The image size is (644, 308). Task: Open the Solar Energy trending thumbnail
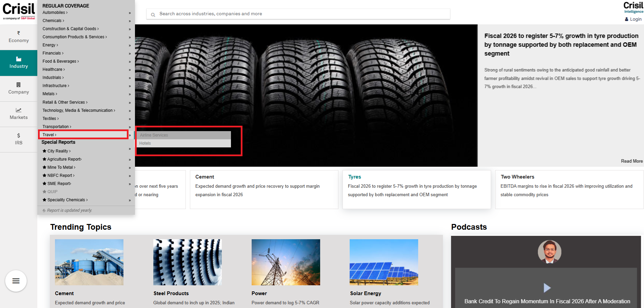(x=384, y=262)
